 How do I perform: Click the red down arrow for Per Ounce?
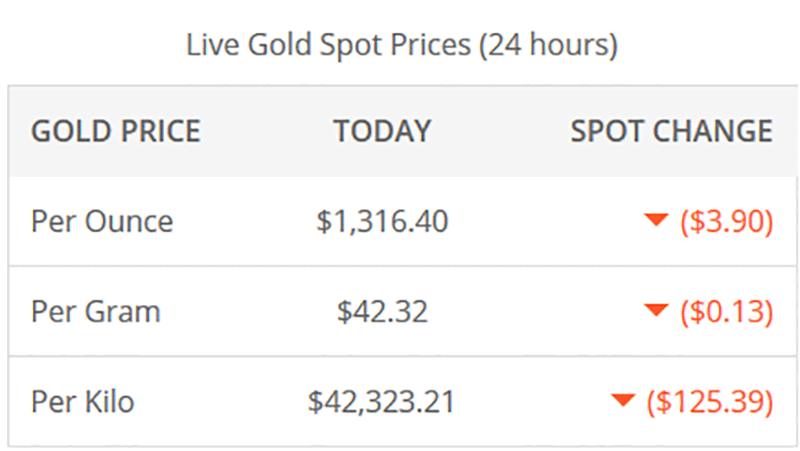656,221
